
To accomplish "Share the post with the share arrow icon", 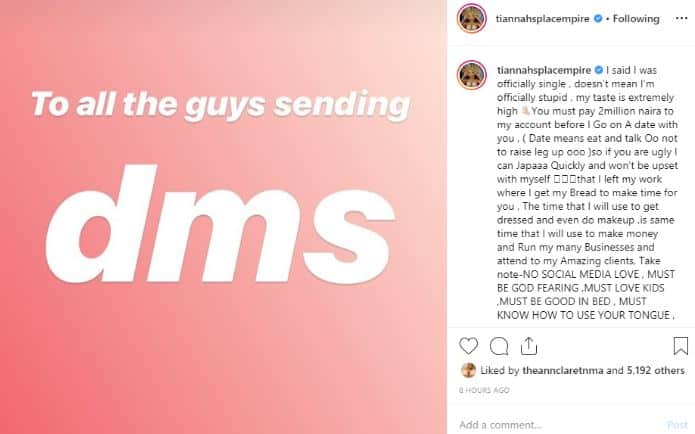I will [531, 346].
